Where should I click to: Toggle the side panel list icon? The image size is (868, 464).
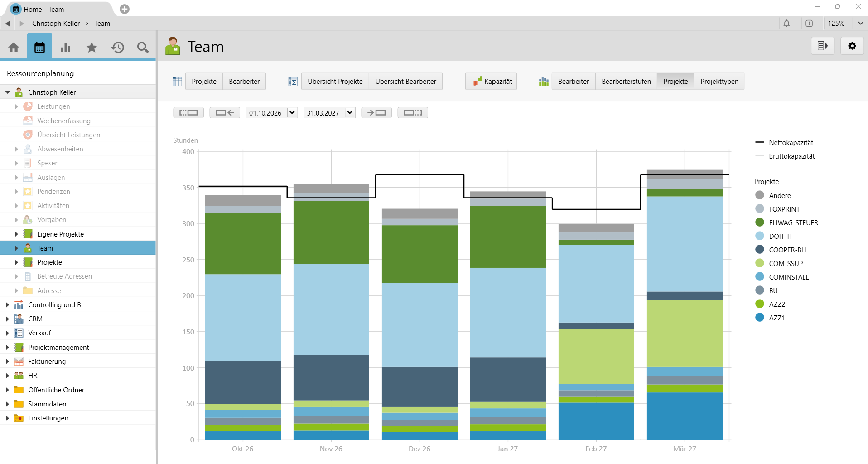coord(822,46)
